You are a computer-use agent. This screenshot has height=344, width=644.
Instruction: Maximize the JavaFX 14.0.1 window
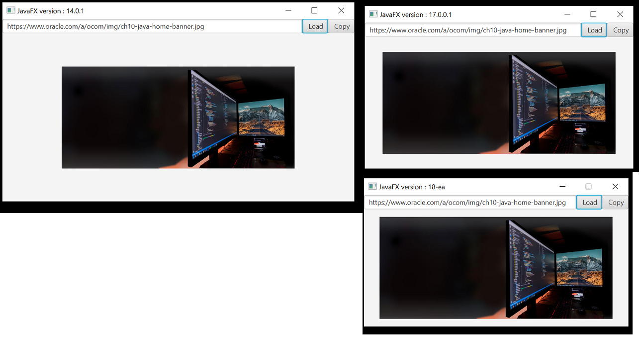[x=314, y=10]
